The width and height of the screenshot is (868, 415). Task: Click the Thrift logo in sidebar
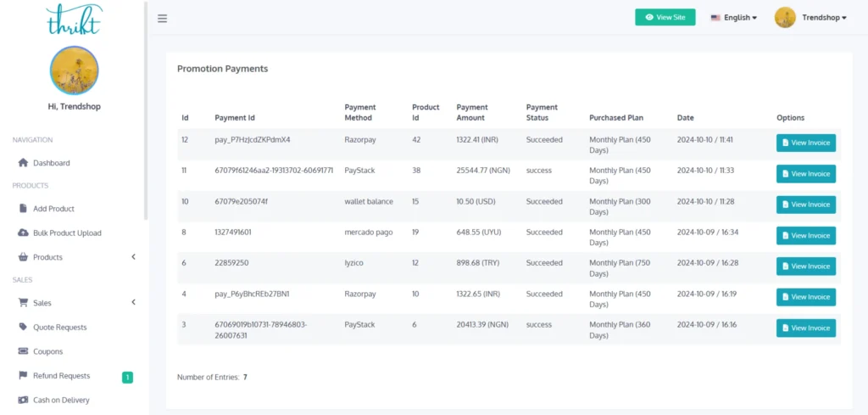[x=74, y=18]
